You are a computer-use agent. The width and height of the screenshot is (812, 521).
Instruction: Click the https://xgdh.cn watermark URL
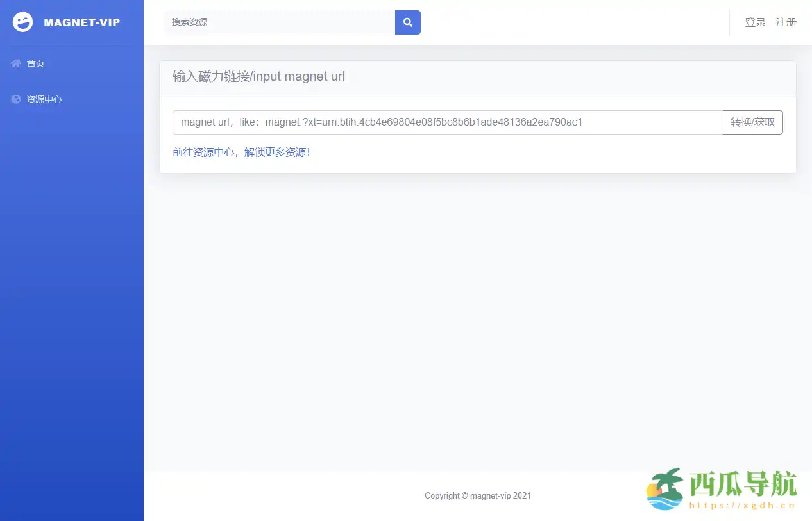click(x=742, y=506)
